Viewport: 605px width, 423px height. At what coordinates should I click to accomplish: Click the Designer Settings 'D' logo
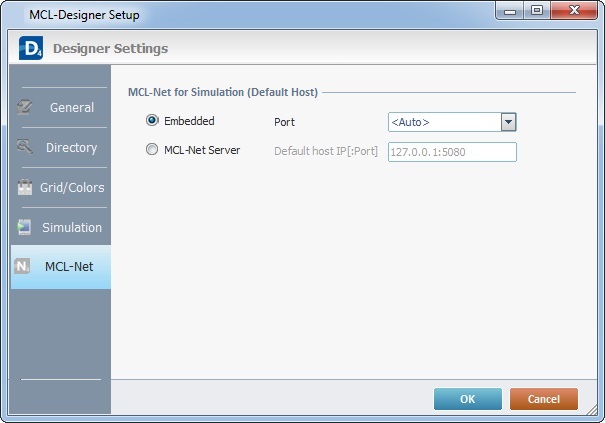pyautogui.click(x=29, y=48)
